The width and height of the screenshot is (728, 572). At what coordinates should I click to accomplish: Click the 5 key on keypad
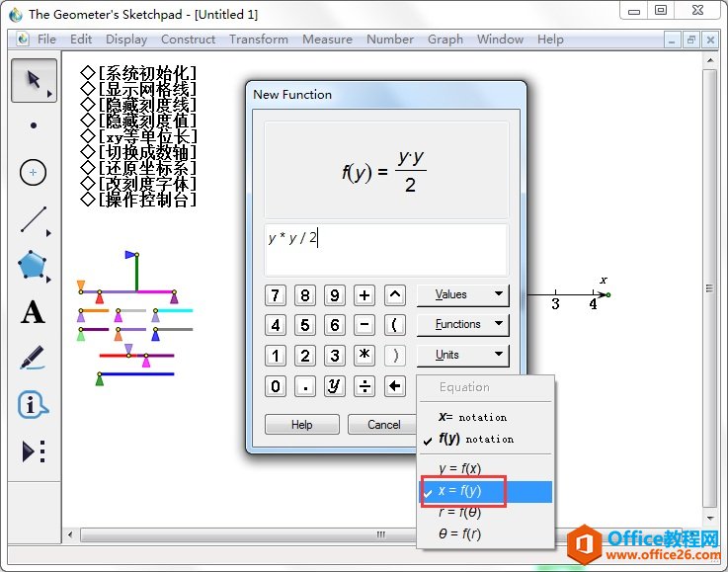tap(305, 325)
